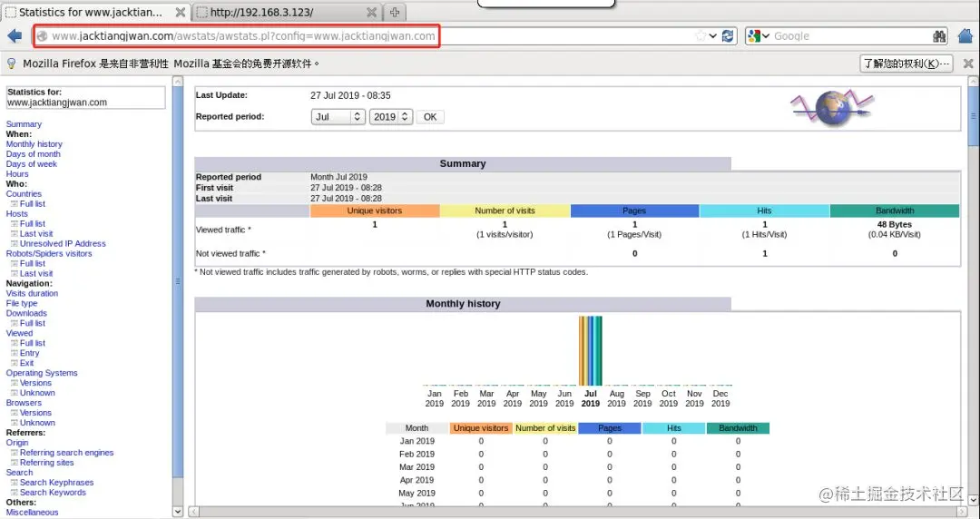This screenshot has height=519, width=980.
Task: Open the Hosts link
Action: [17, 214]
